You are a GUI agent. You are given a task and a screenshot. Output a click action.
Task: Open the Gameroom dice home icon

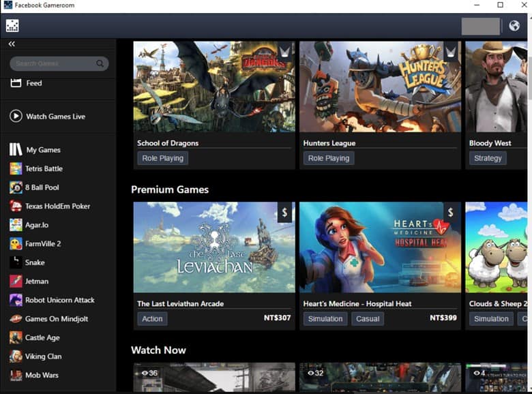(12, 26)
